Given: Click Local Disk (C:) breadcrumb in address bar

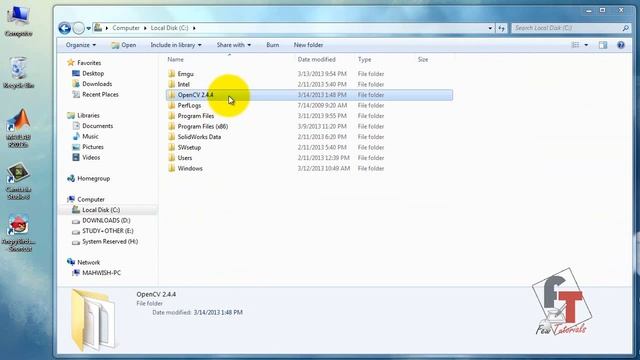Looking at the screenshot, I should coord(169,28).
